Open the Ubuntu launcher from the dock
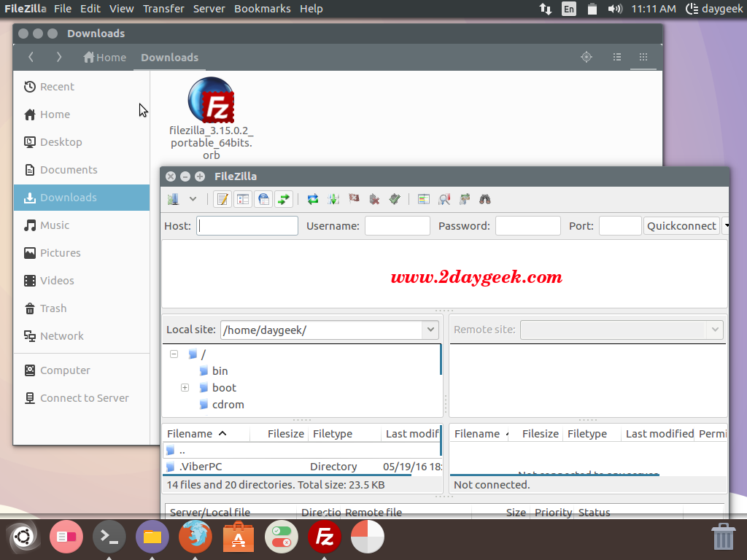 (x=23, y=537)
